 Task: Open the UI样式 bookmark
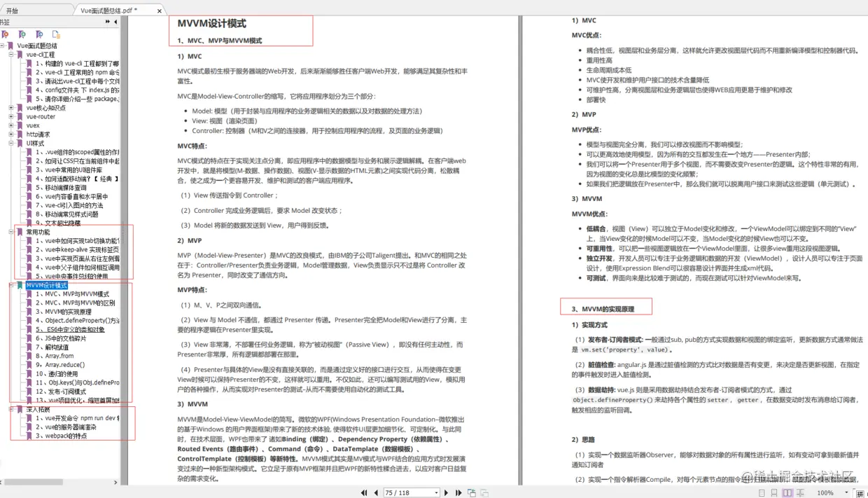(35, 144)
